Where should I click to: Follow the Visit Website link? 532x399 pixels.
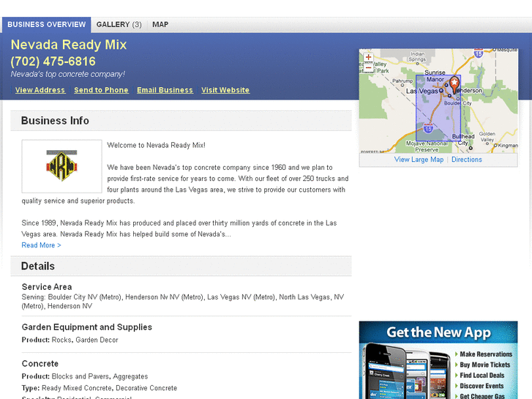point(225,90)
